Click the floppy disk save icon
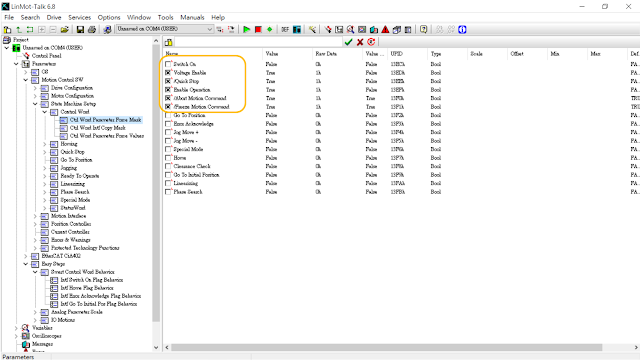 coord(80,29)
